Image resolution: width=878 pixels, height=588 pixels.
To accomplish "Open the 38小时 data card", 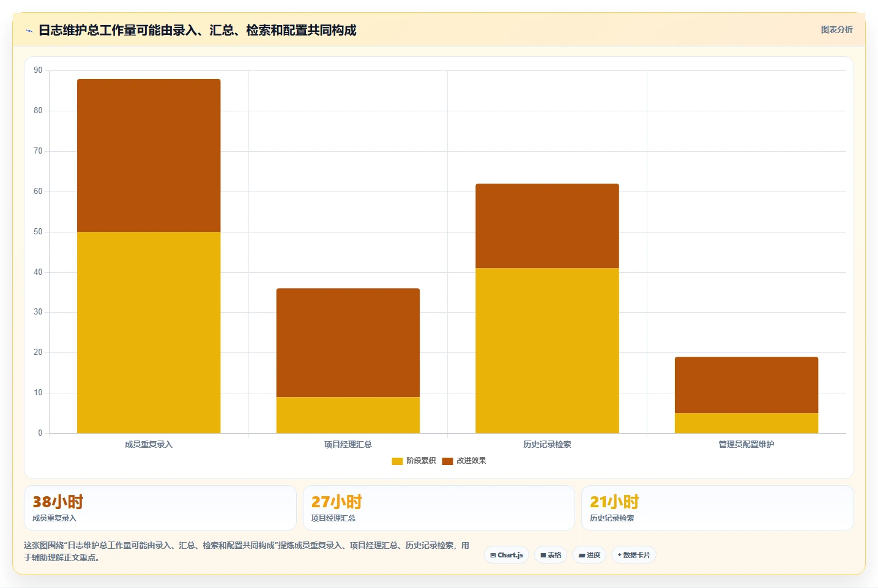I will 160,508.
